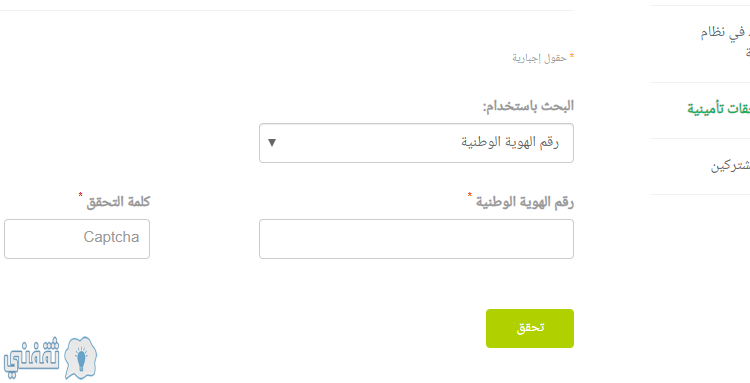Focus the Captcha input field
This screenshot has height=383, width=750.
click(x=77, y=239)
